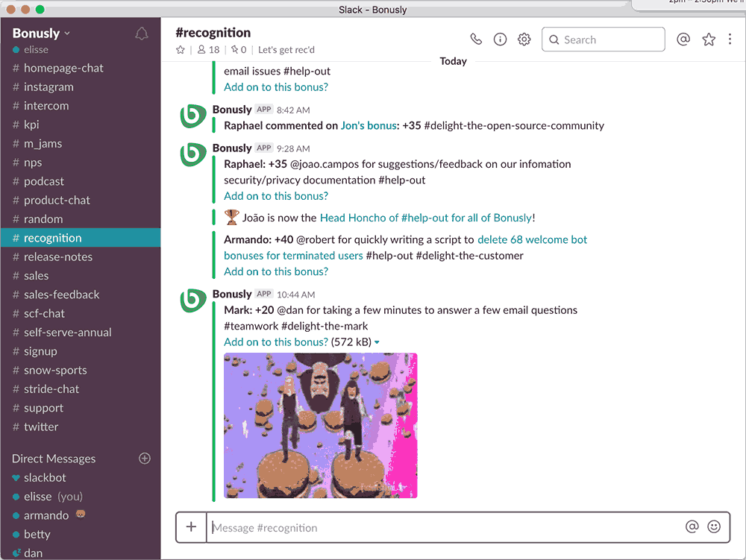746x560 pixels.
Task: Click Add on to this bonus under Armando's post
Action: pos(276,271)
